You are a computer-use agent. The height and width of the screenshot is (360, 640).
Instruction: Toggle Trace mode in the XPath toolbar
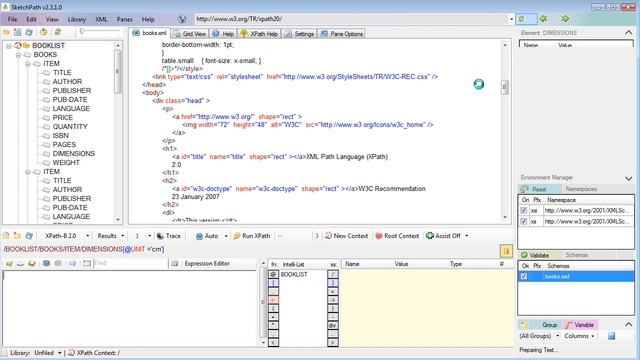pos(169,236)
